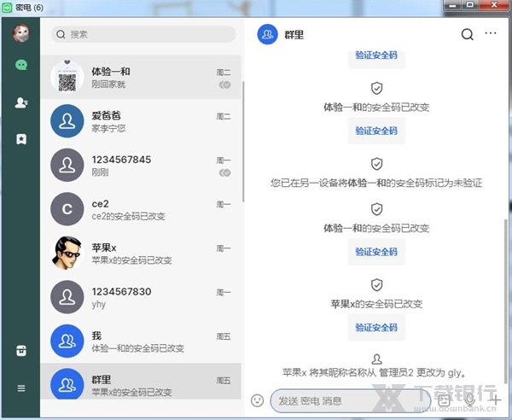The width and height of the screenshot is (512, 420).
Task: Open chat with ce2
Action: coord(141,209)
